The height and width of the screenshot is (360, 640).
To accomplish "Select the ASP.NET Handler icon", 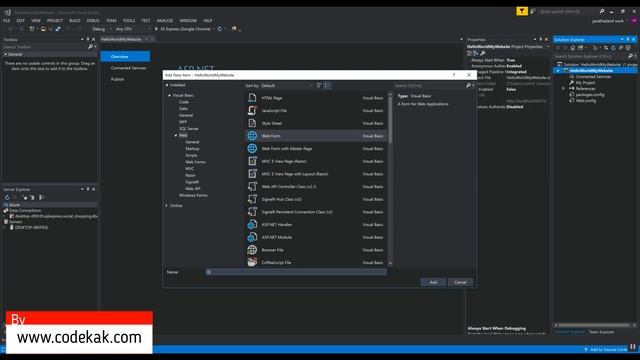I will coord(252,224).
